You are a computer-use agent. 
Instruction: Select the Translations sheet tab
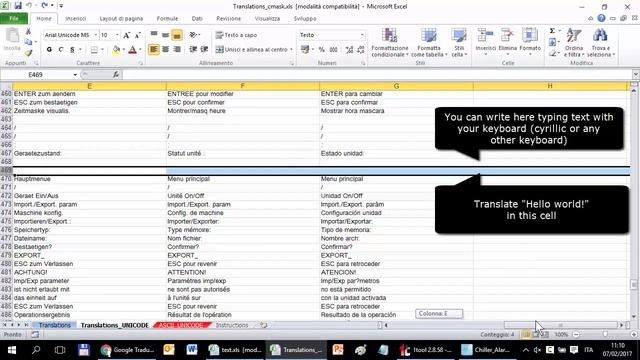coord(55,325)
